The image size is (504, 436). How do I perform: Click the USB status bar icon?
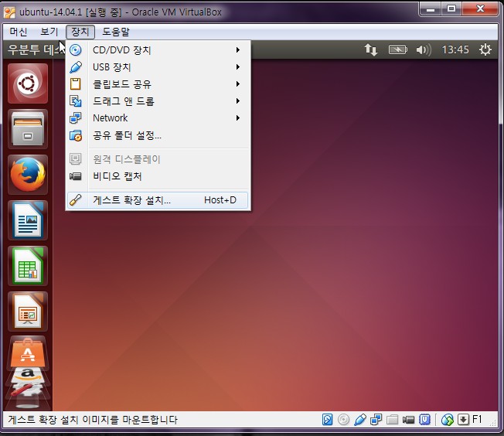(360, 420)
